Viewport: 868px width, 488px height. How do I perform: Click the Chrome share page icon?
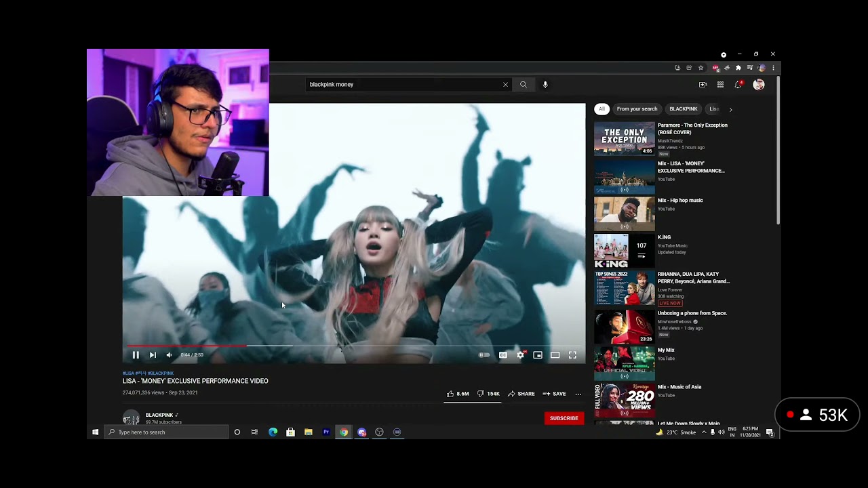point(689,68)
